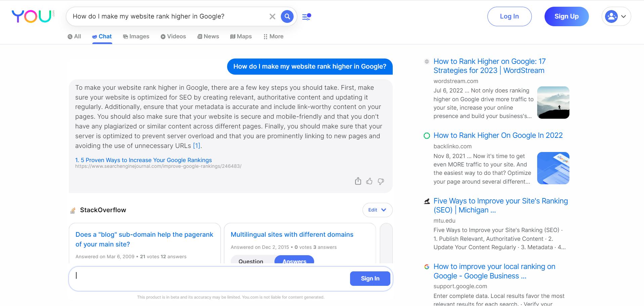Open Michigan Tech Five Ways SEO result
This screenshot has height=306, width=644.
[501, 205]
